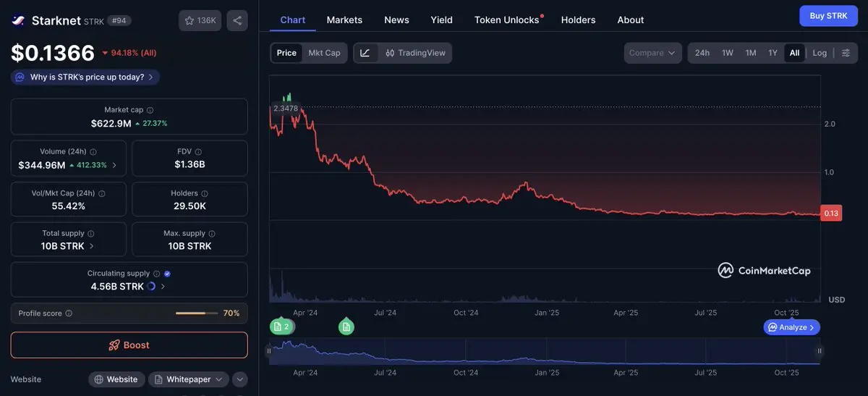Image resolution: width=868 pixels, height=396 pixels.
Task: Select the line chart type icon
Action: point(365,53)
